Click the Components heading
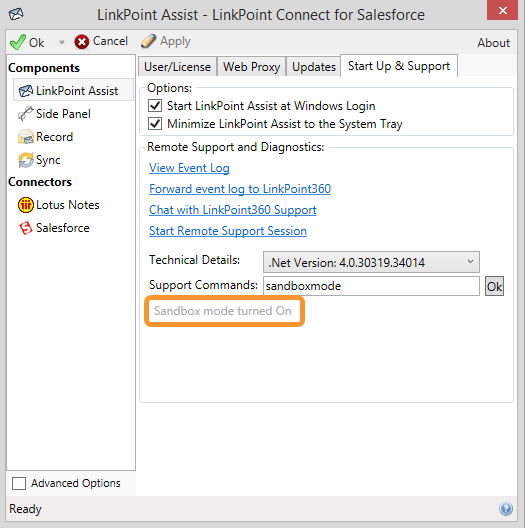The height and width of the screenshot is (528, 525). tap(44, 68)
